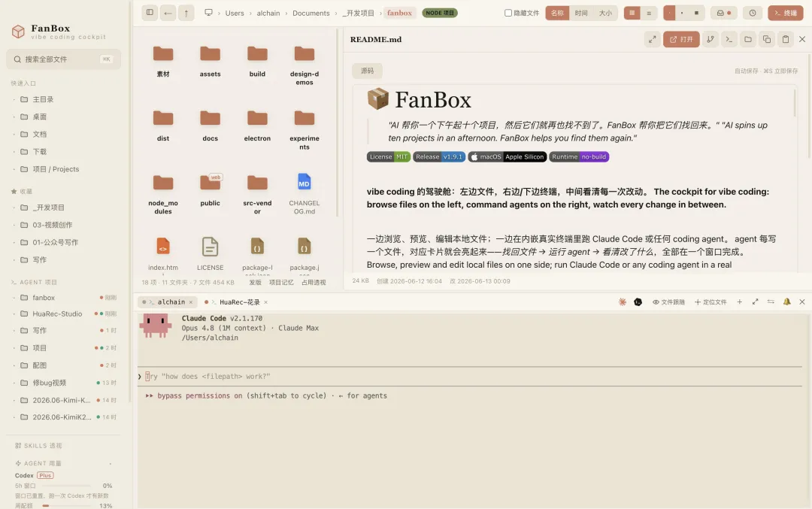This screenshot has height=509, width=812.
Task: Toggle 文件跟随 eye option
Action: (668, 302)
